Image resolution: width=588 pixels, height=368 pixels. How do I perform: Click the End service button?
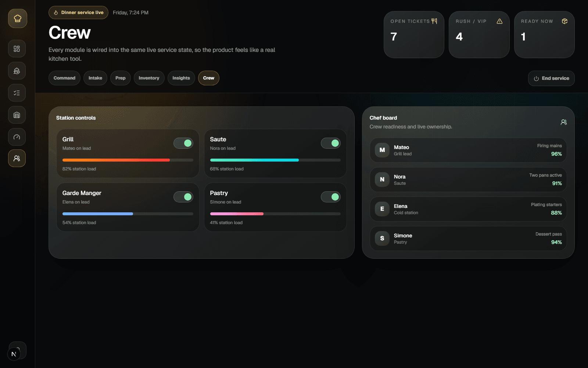(x=551, y=78)
